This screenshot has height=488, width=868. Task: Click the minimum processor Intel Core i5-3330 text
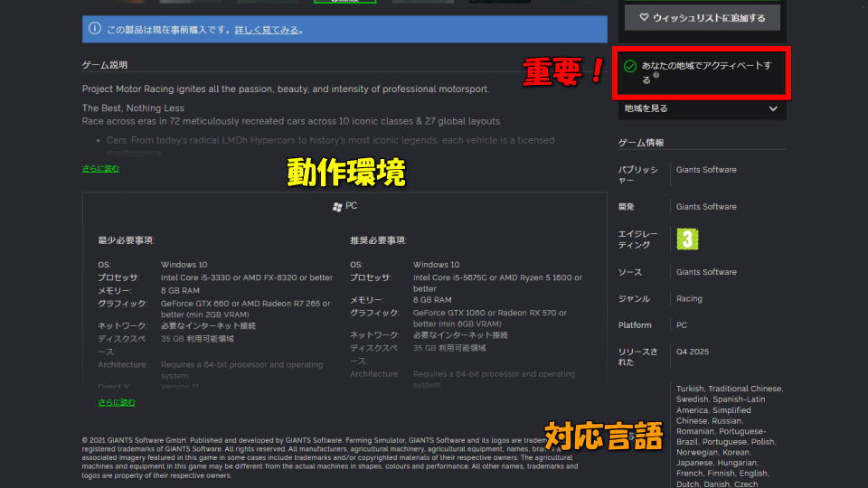pyautogui.click(x=246, y=277)
